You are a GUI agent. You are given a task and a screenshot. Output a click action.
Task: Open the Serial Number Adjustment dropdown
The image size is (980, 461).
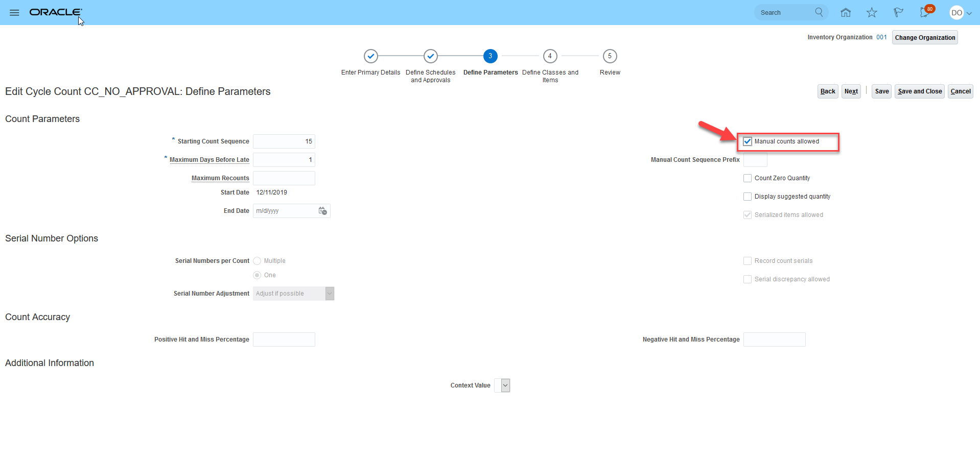click(x=330, y=294)
